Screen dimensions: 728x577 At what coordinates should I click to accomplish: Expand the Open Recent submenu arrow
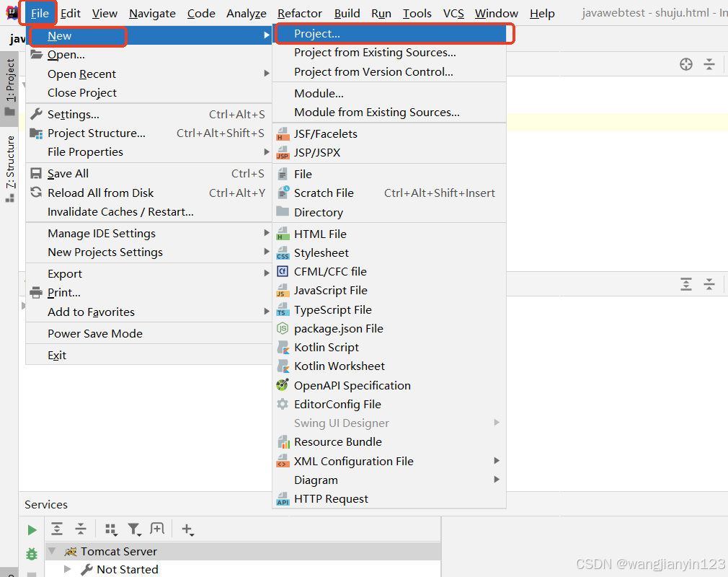[267, 74]
